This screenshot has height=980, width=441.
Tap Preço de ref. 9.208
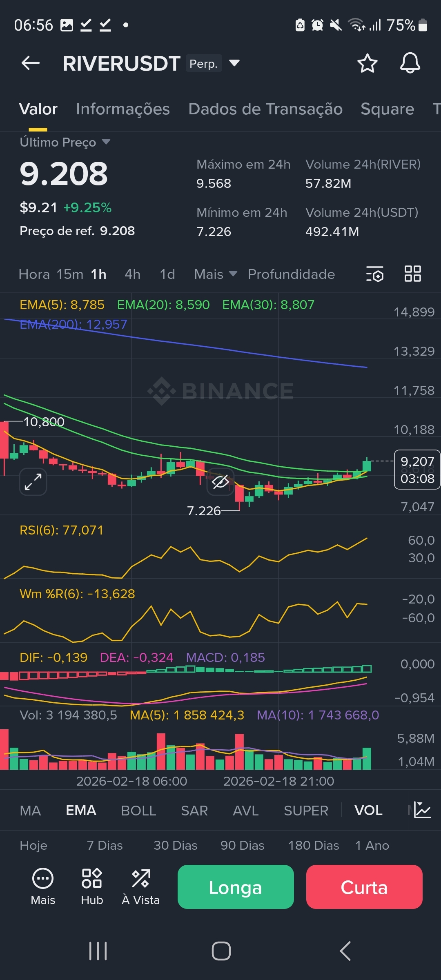click(77, 231)
